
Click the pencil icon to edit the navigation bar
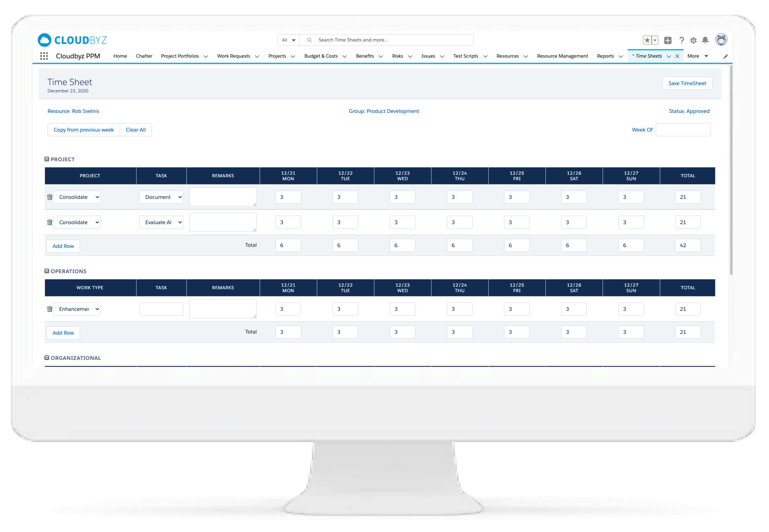pyautogui.click(x=725, y=56)
